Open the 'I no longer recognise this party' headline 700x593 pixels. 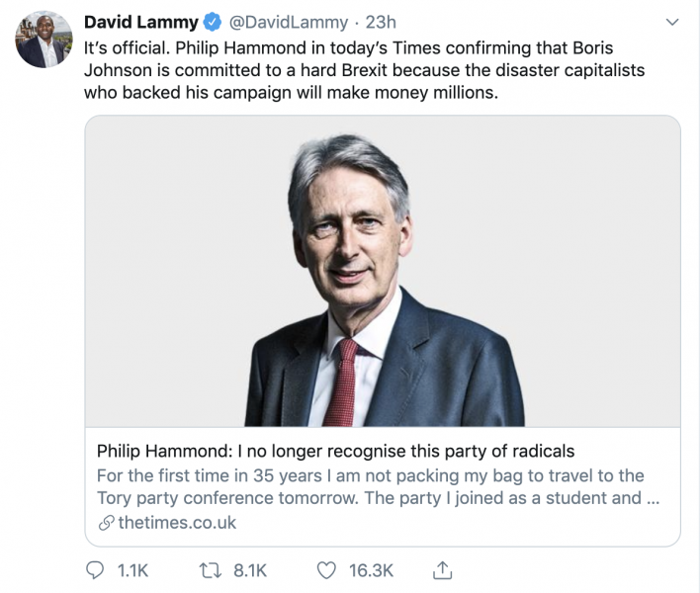[x=335, y=451]
